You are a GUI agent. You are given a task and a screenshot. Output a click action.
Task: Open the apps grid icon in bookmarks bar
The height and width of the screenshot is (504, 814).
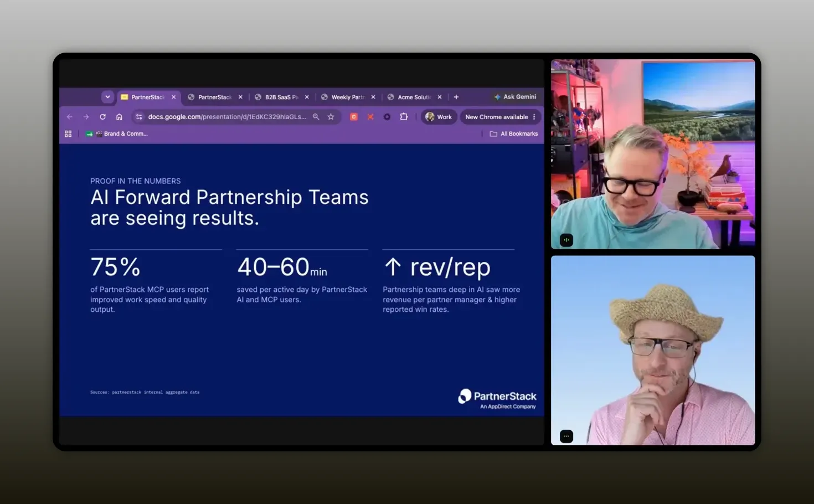[x=68, y=134]
